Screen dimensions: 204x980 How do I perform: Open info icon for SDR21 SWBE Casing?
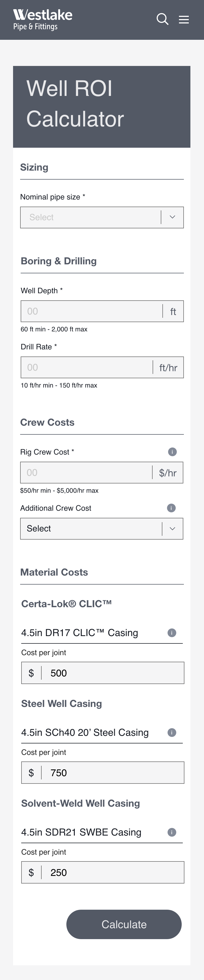(172, 832)
